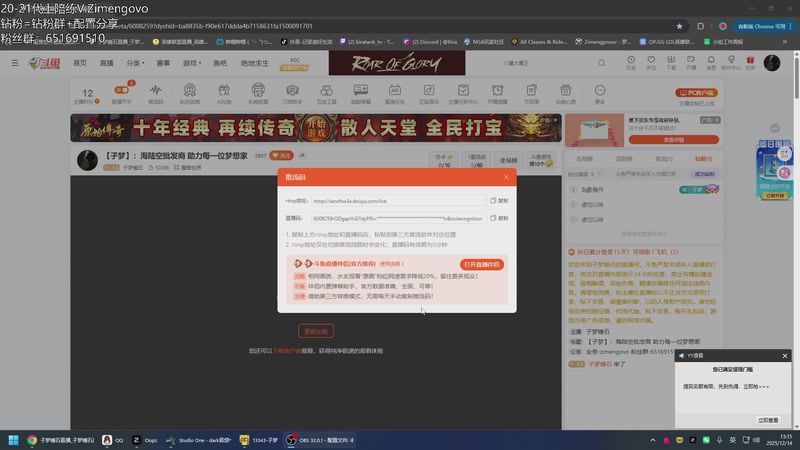Click the site search magnifier icon
The height and width of the screenshot is (450, 800).
click(602, 63)
